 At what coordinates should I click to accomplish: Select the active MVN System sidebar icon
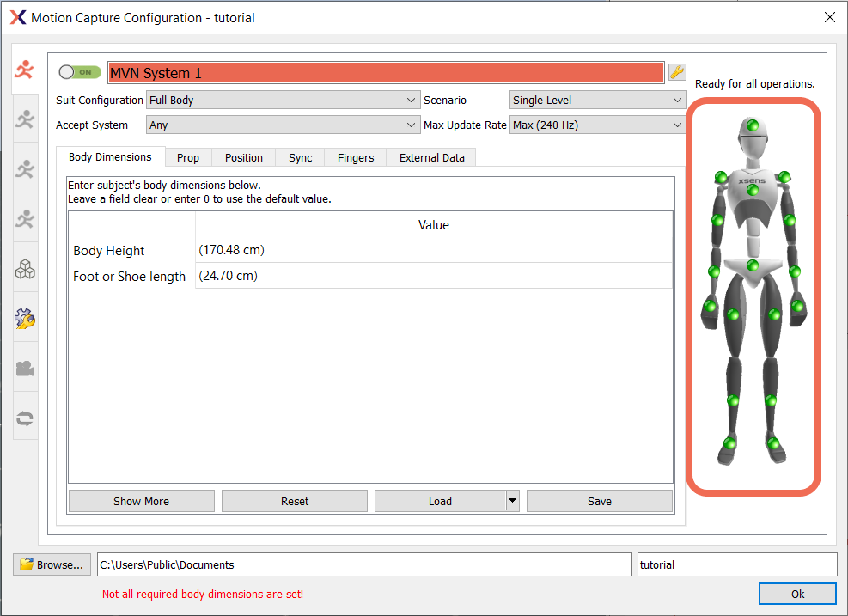(25, 70)
